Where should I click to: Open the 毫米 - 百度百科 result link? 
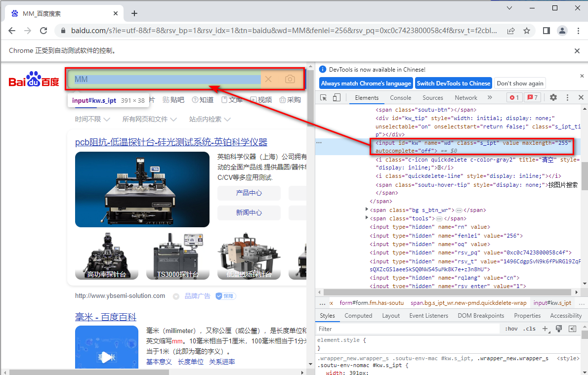point(106,317)
